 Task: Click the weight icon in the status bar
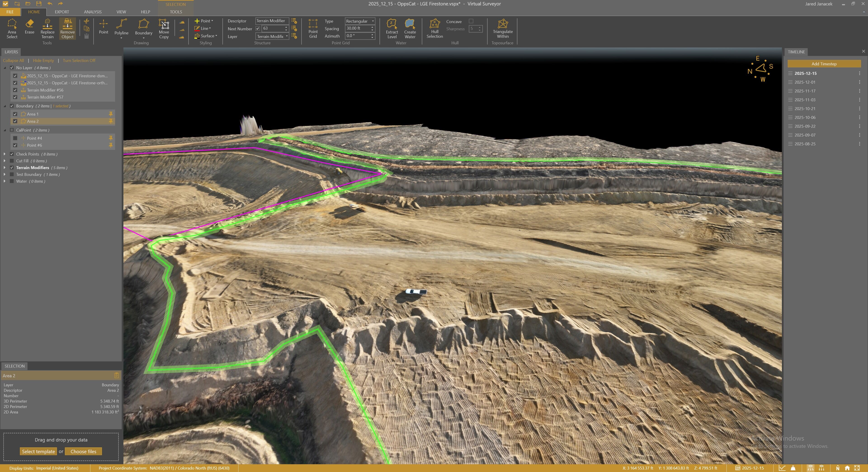click(793, 468)
